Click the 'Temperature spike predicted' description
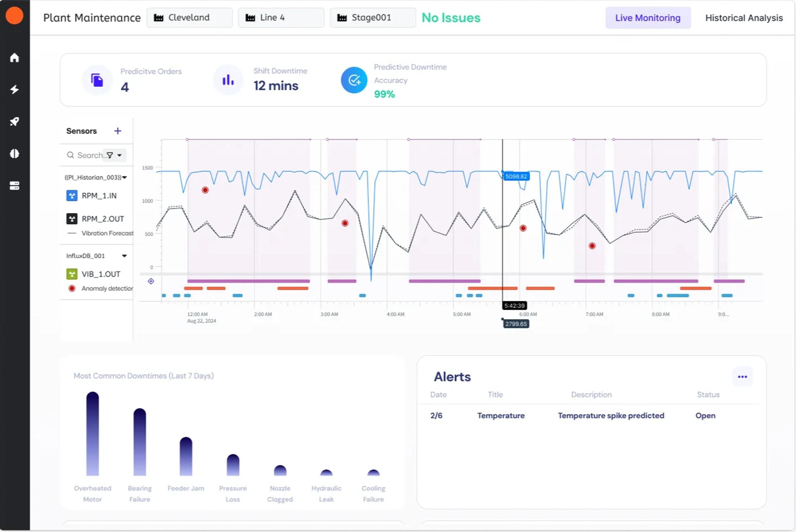This screenshot has height=532, width=796. [611, 416]
